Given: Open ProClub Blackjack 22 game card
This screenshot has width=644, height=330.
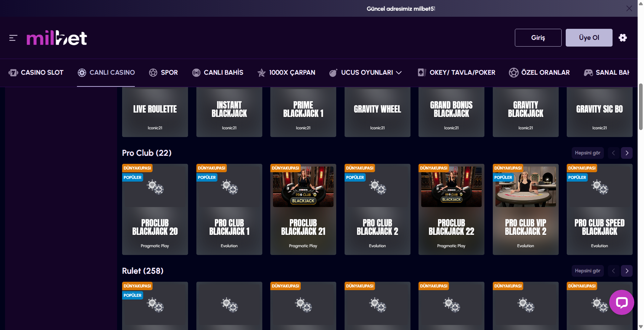Looking at the screenshot, I should pos(451,209).
